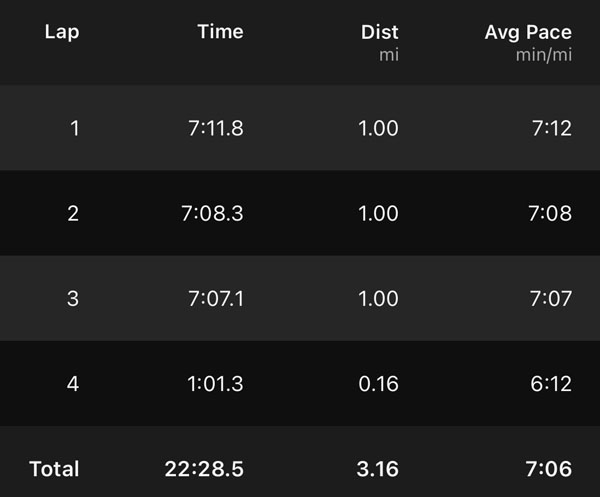Viewport: 600px width, 497px height.
Task: Click the Dist column header
Action: tap(379, 32)
